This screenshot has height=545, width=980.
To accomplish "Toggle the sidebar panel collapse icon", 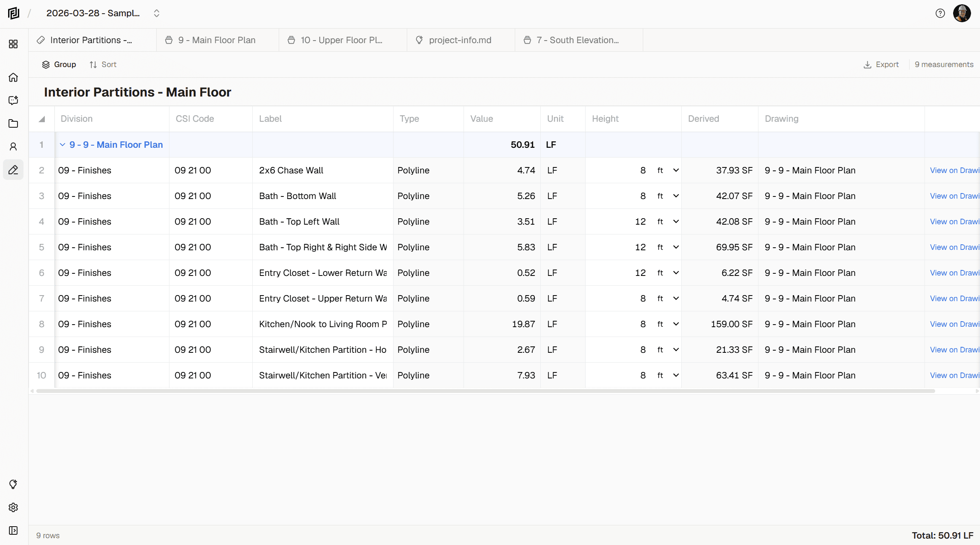I will [x=13, y=530].
